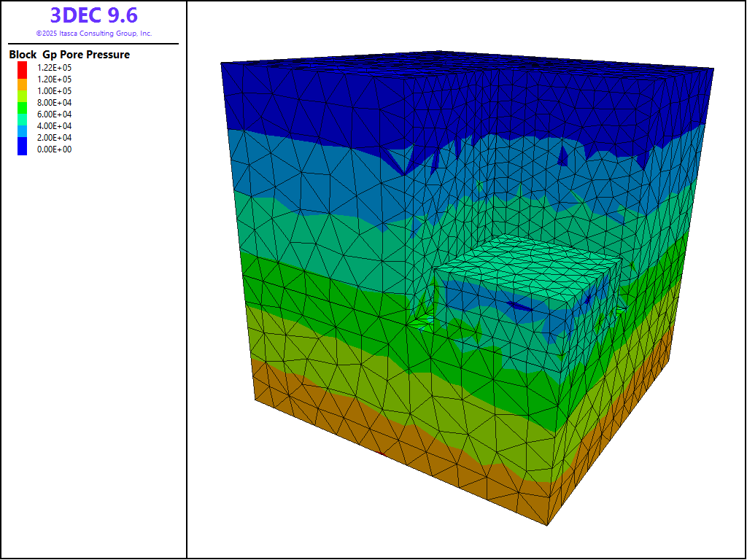The height and width of the screenshot is (560, 747).
Task: Click the red swatch in the legend
Action: (x=22, y=67)
